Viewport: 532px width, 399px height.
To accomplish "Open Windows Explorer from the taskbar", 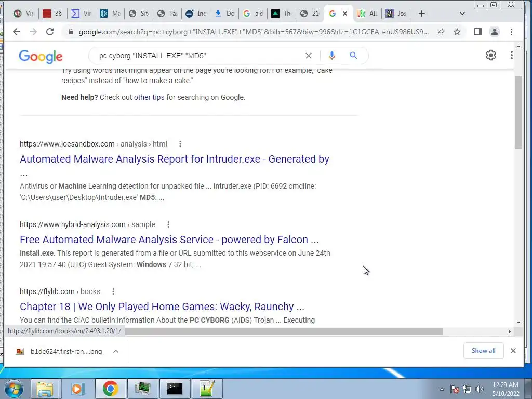I will (x=45, y=389).
